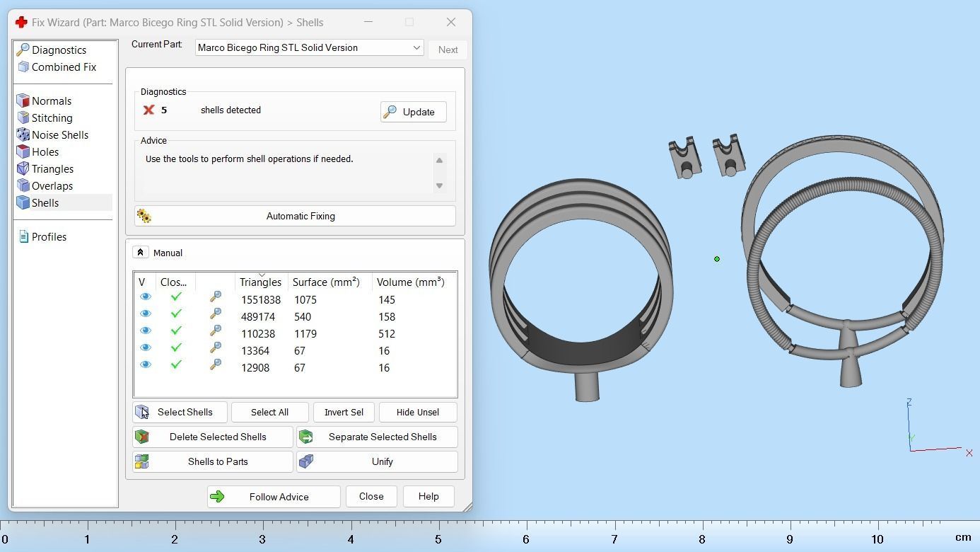Open Help for the Fix Wizard
The height and width of the screenshot is (552, 980).
(x=428, y=497)
